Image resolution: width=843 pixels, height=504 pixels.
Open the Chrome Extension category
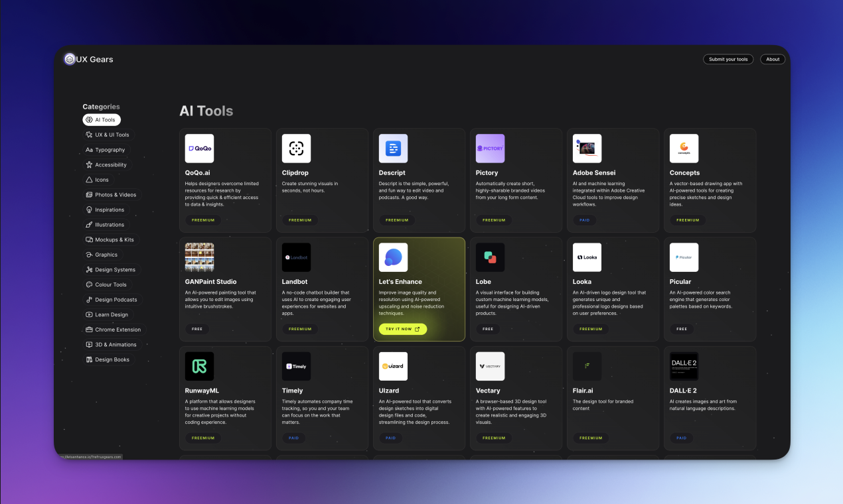pyautogui.click(x=114, y=330)
